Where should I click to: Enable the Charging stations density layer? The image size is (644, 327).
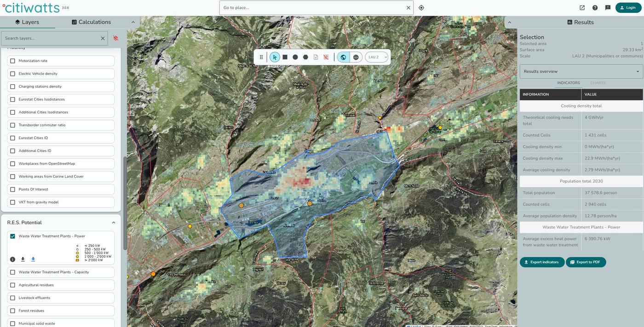(x=12, y=87)
